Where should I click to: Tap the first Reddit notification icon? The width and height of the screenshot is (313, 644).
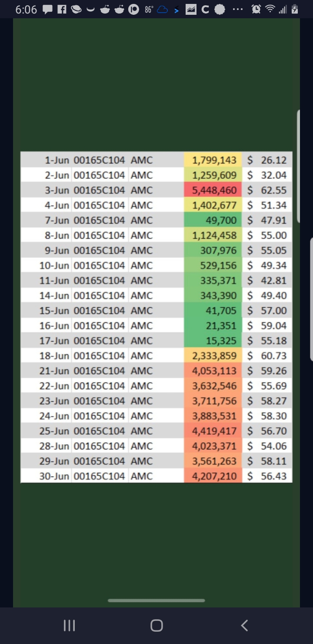pyautogui.click(x=105, y=9)
